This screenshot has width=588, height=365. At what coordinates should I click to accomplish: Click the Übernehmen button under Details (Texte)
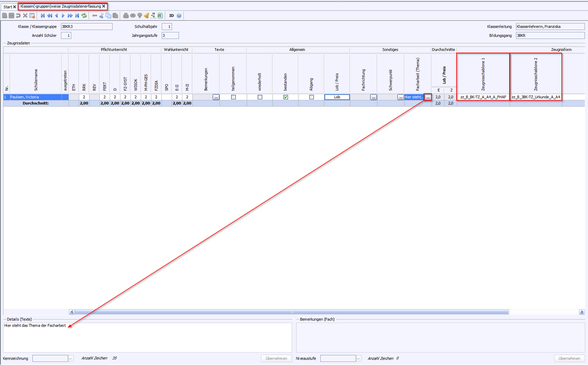pyautogui.click(x=276, y=359)
